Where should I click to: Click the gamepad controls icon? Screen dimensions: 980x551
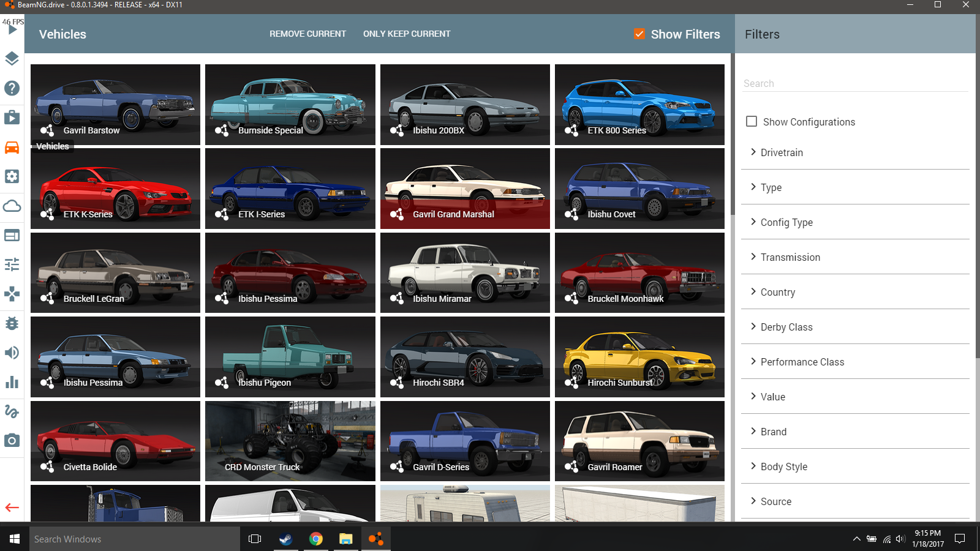12,294
